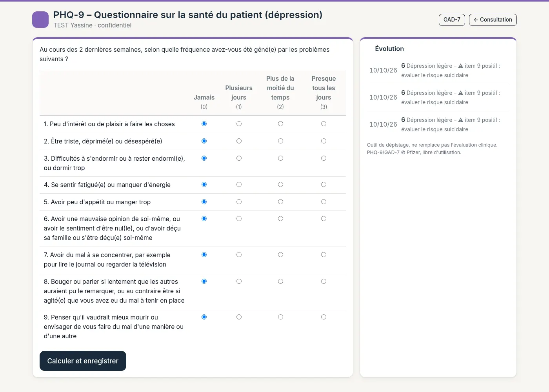Click 'Presque tous les jours (3)' header
The height and width of the screenshot is (392, 549).
click(x=324, y=93)
